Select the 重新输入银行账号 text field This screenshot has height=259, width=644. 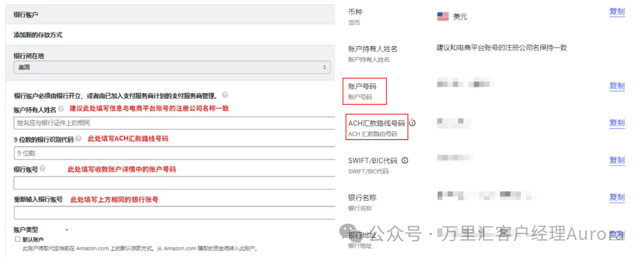(173, 213)
